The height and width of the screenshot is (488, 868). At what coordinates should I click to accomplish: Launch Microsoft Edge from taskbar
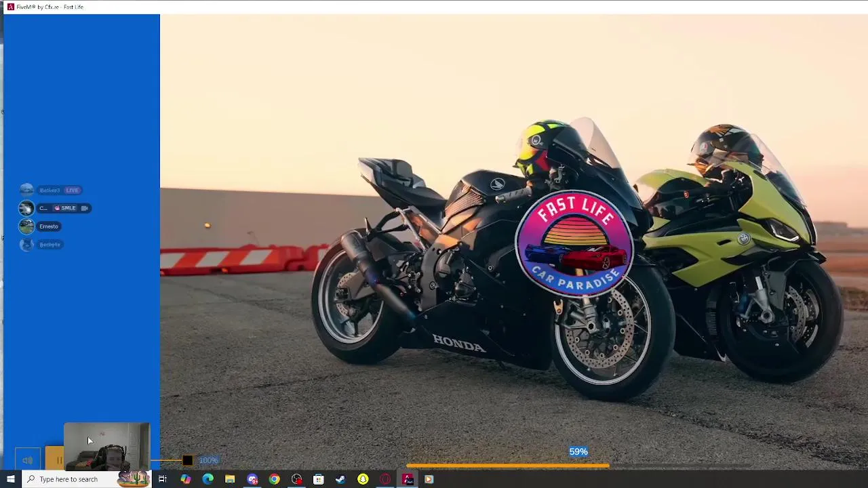(208, 479)
